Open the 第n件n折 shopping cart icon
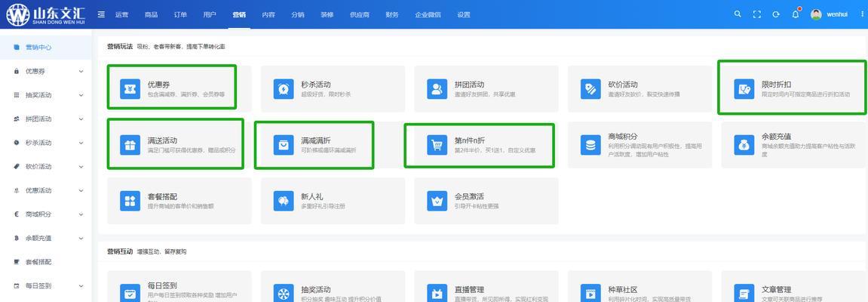The image size is (868, 302). (x=437, y=145)
